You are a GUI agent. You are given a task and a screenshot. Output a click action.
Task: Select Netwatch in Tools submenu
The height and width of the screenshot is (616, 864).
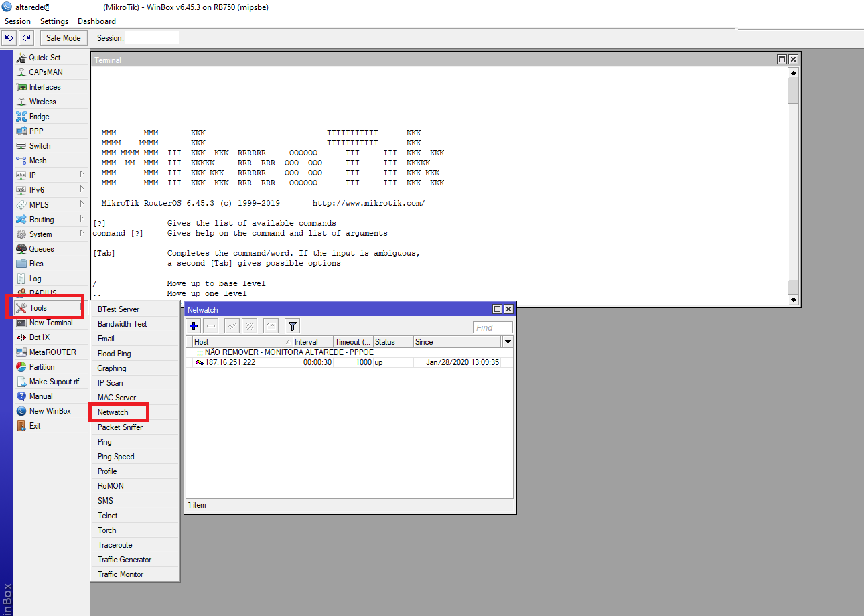(x=135, y=412)
